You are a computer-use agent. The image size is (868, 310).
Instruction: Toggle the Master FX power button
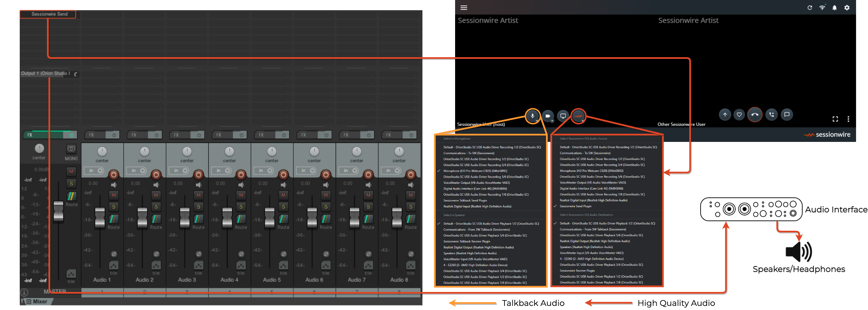tap(71, 135)
